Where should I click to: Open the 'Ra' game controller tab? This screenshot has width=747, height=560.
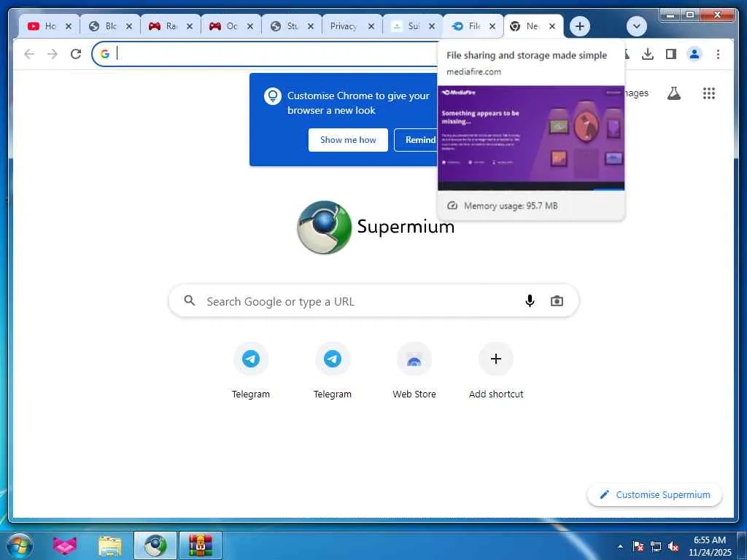(x=163, y=26)
